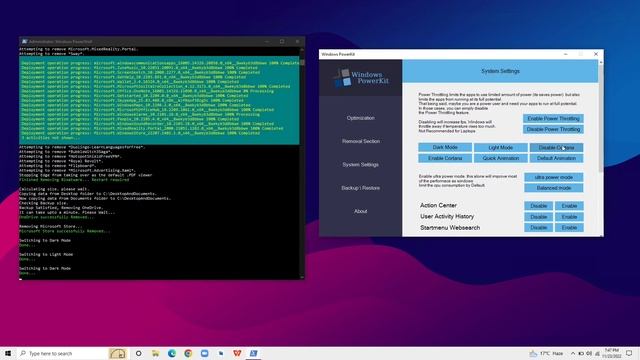Click 'Removing Microsoft Store...' line in PowerShell

[x=51, y=227]
